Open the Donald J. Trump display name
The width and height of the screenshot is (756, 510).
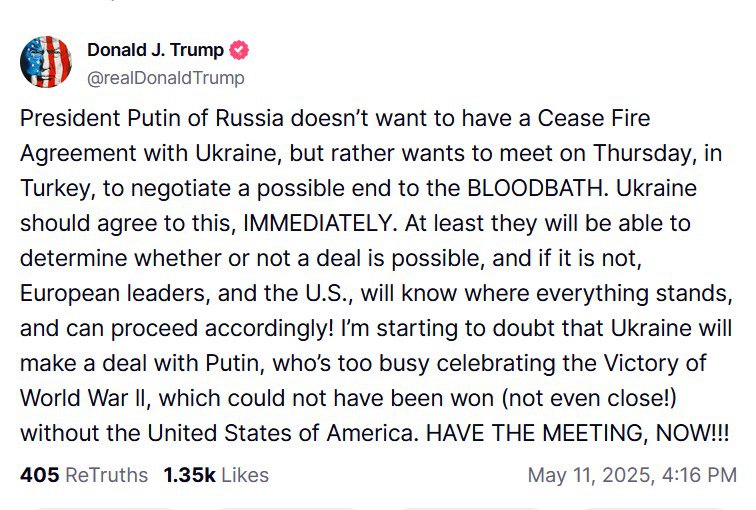tap(156, 50)
